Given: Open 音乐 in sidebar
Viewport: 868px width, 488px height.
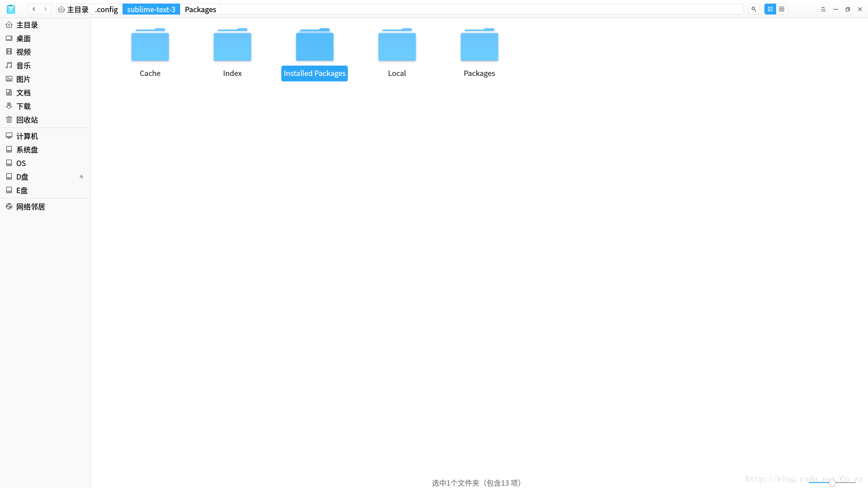Looking at the screenshot, I should [x=45, y=66].
